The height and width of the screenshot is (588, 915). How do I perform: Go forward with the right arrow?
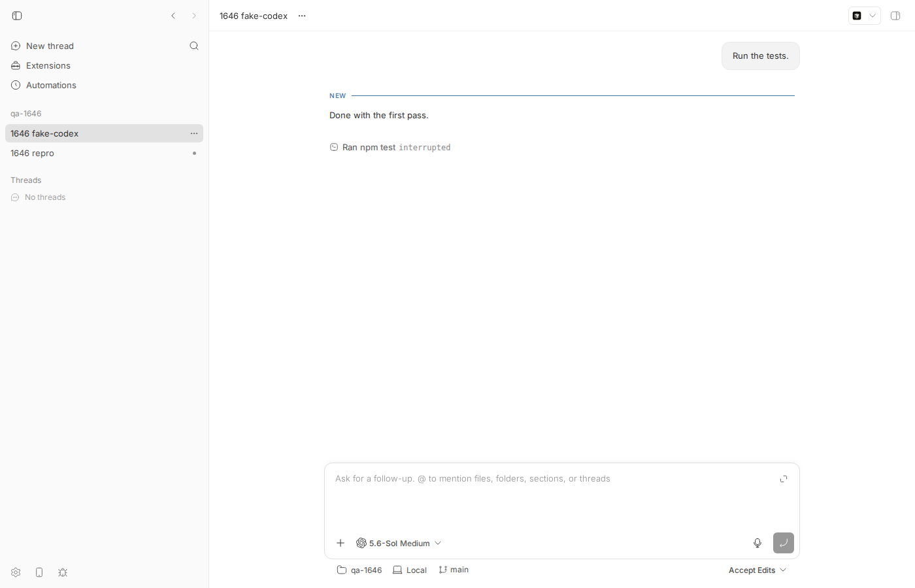[x=194, y=16]
